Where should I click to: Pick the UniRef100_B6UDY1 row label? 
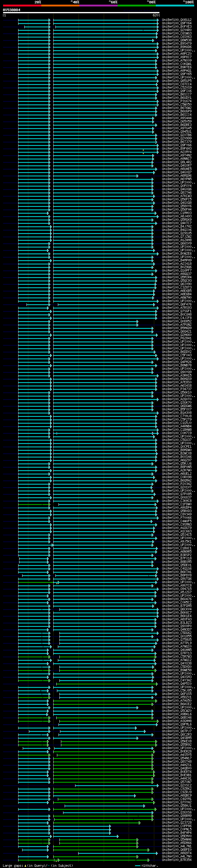click(x=176, y=98)
